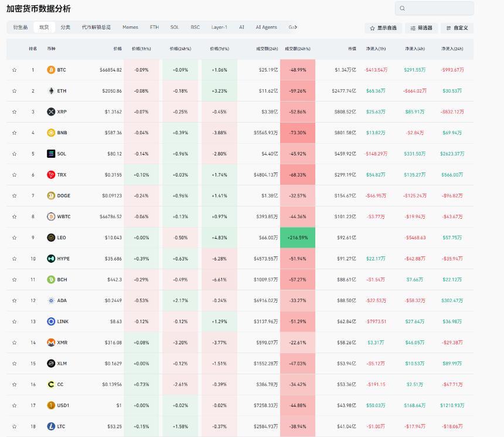This screenshot has height=437, width=504.
Task: Click the search input field
Action: point(434,8)
